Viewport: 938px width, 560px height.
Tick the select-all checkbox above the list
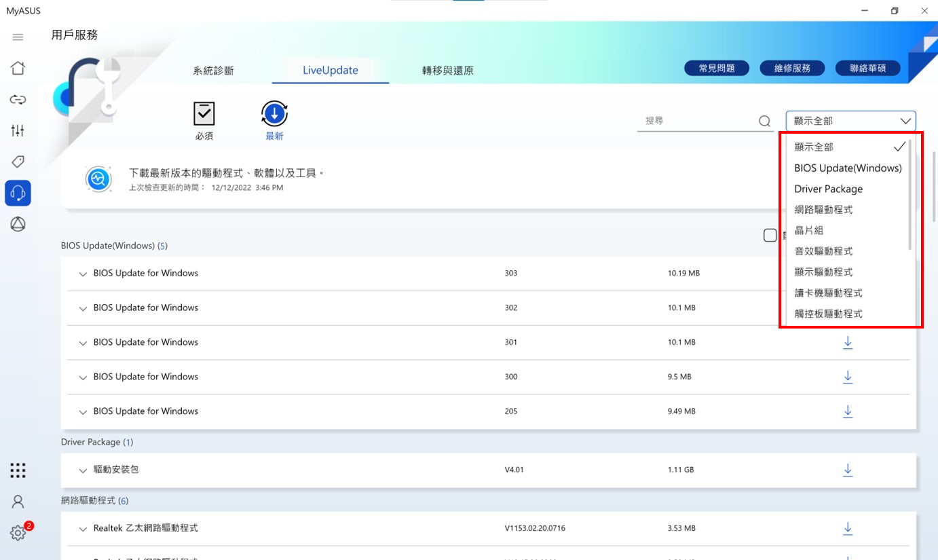tap(770, 236)
